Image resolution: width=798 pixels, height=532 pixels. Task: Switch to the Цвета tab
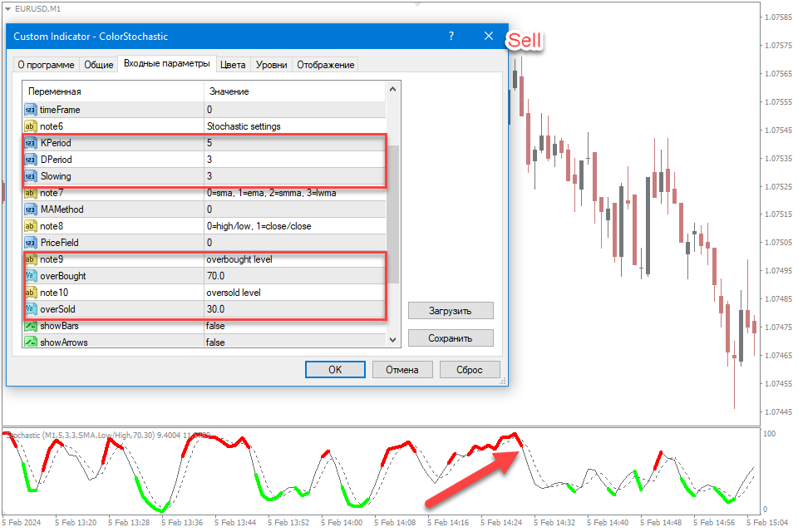point(233,65)
